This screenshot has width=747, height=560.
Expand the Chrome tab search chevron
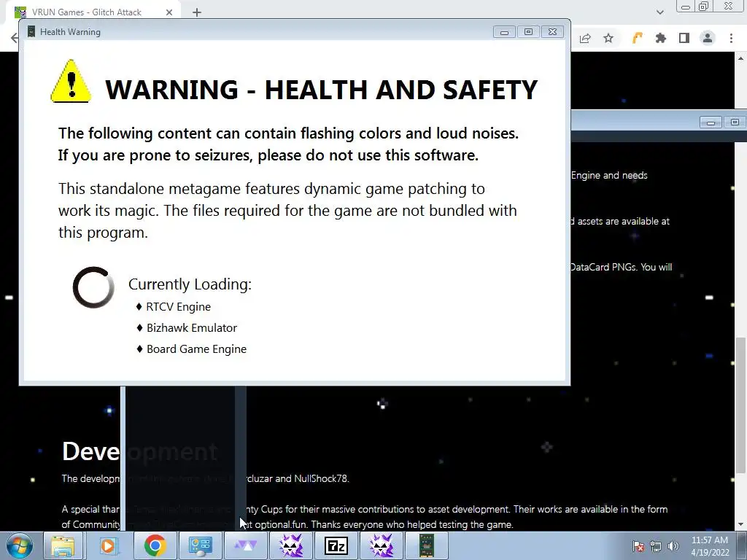659,12
